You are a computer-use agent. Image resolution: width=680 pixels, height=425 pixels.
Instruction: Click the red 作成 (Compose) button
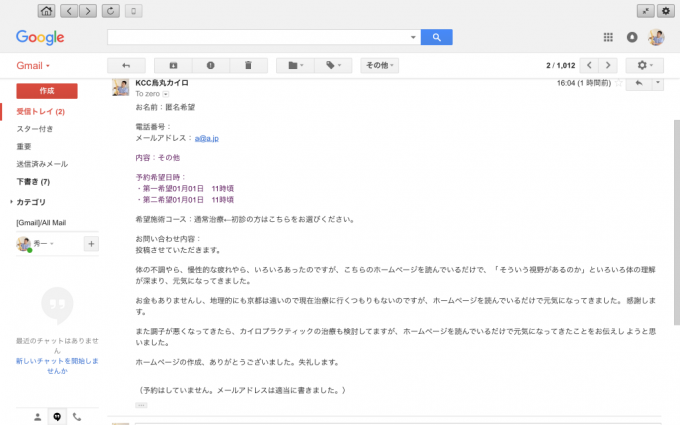46,89
